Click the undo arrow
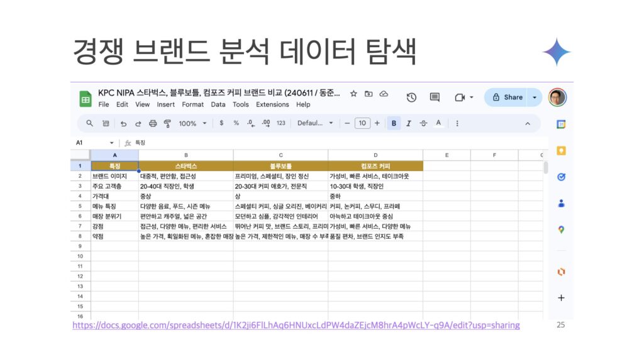The height and width of the screenshot is (362, 644). [x=123, y=123]
